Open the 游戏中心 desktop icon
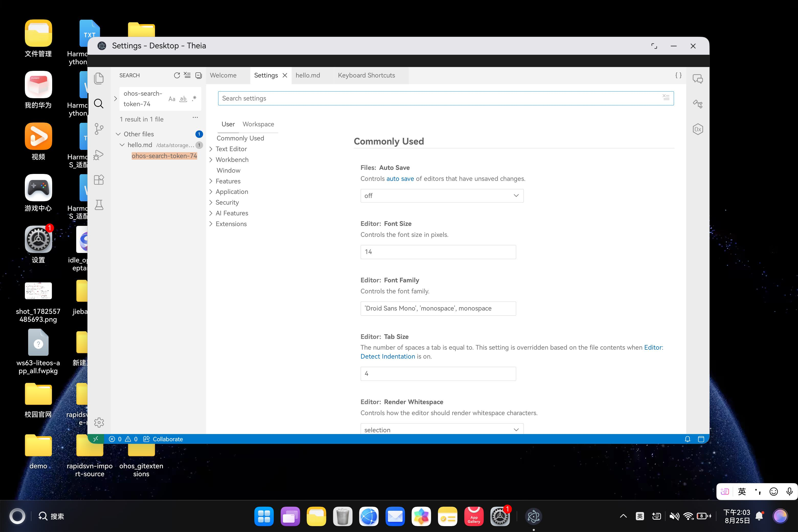 [x=38, y=193]
